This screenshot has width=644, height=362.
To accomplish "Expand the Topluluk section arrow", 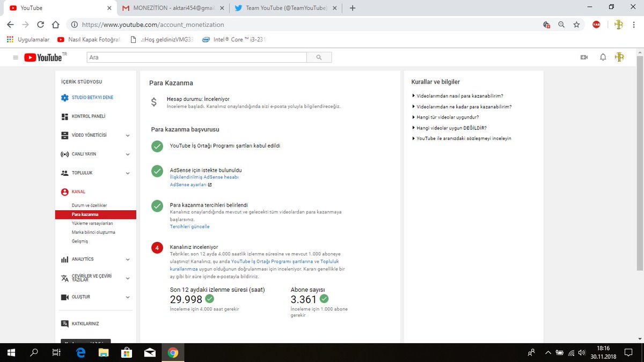I will click(128, 173).
